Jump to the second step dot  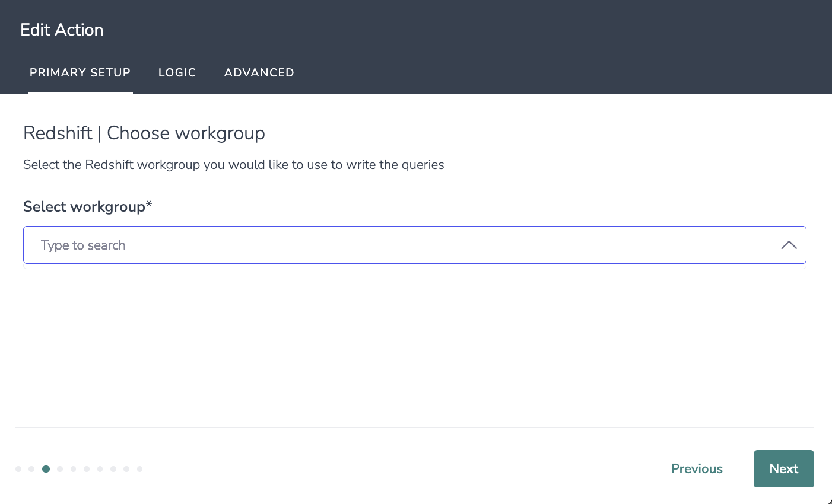pos(31,469)
